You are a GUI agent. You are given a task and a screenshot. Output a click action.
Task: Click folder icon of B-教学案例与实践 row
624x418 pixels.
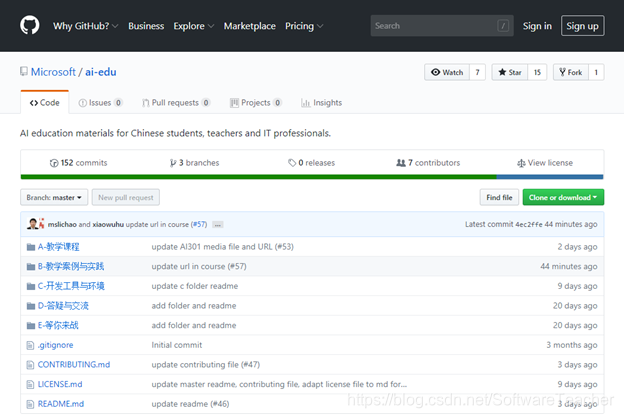(x=31, y=267)
